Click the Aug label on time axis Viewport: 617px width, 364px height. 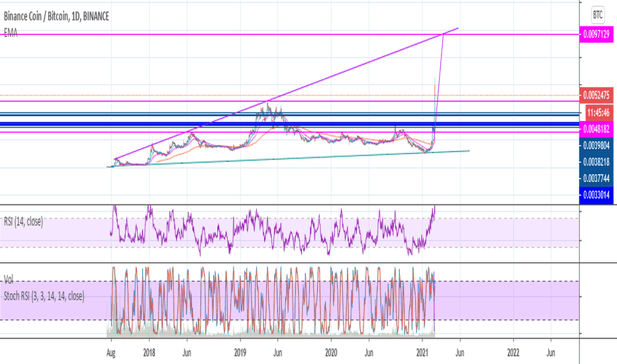111,353
